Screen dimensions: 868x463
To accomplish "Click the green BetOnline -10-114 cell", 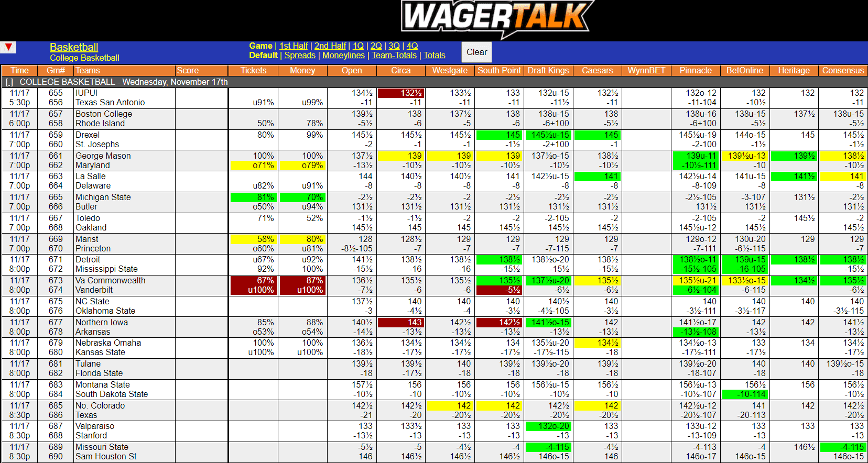I will pyautogui.click(x=745, y=394).
